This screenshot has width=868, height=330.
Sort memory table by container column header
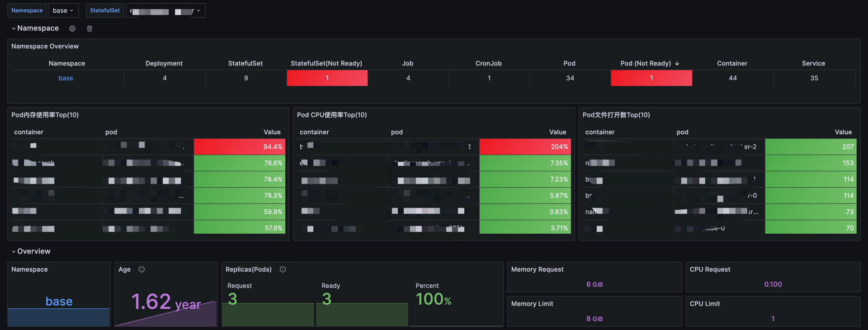(28, 132)
